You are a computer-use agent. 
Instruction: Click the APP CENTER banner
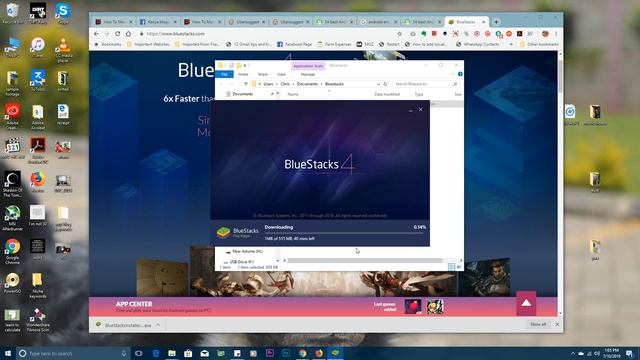point(323,307)
